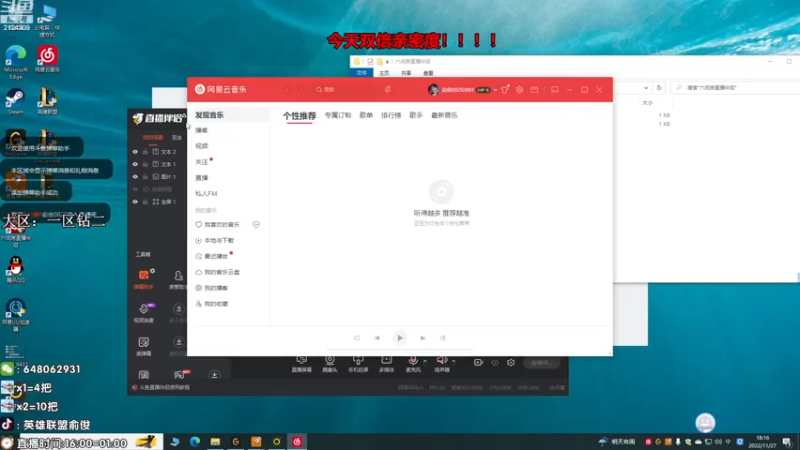Toggle the lock on 图片 1 layer
Screen dimensions: 800x450
click(145, 177)
